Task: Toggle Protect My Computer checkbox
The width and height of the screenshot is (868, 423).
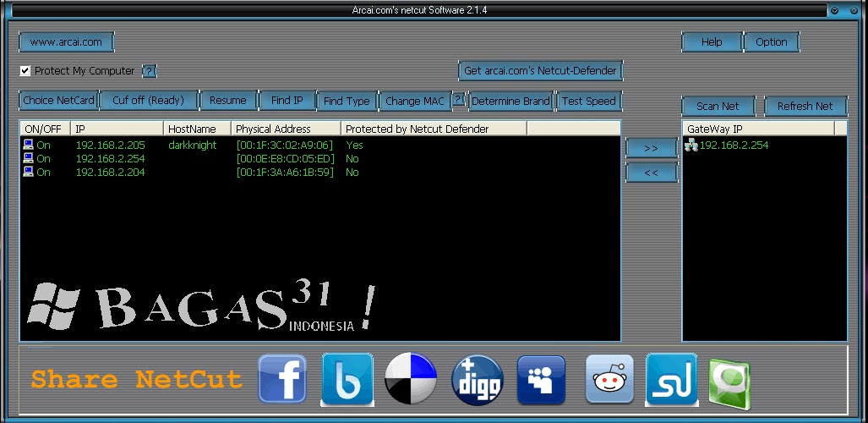Action: 25,70
